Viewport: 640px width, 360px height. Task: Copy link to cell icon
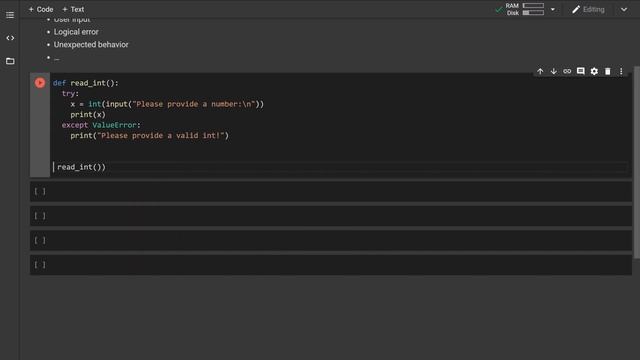point(567,71)
